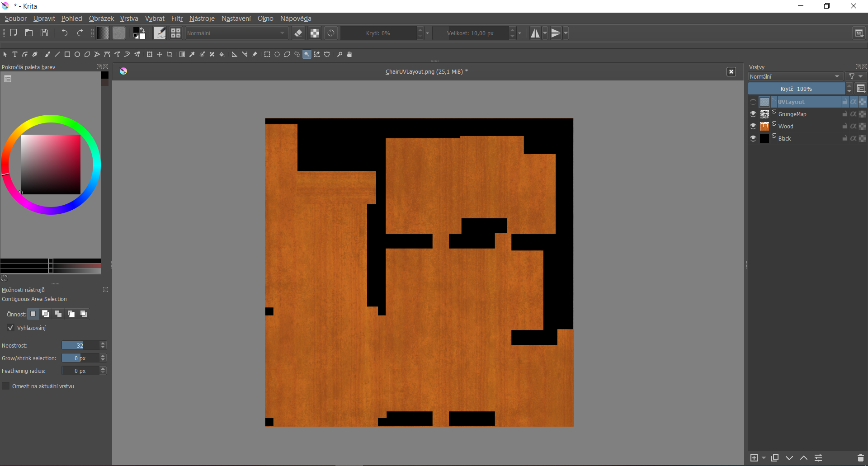Show the UVLayout layer
This screenshot has height=466, width=868.
point(753,102)
